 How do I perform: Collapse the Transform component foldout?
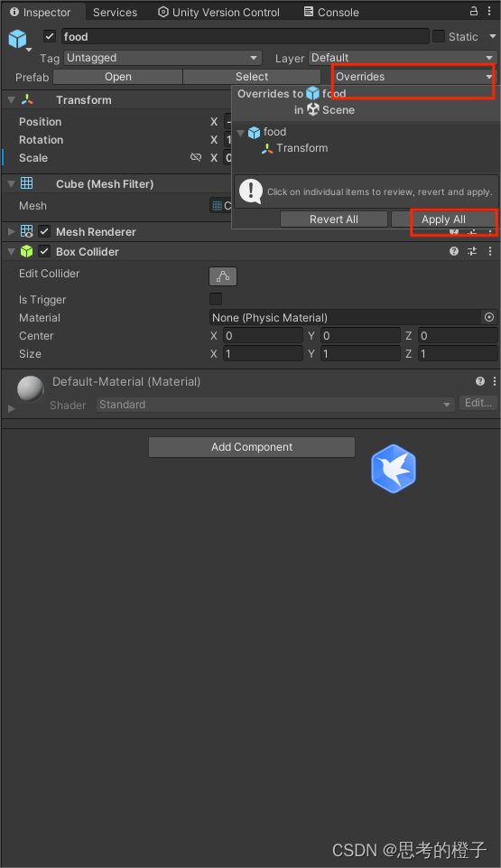click(11, 100)
